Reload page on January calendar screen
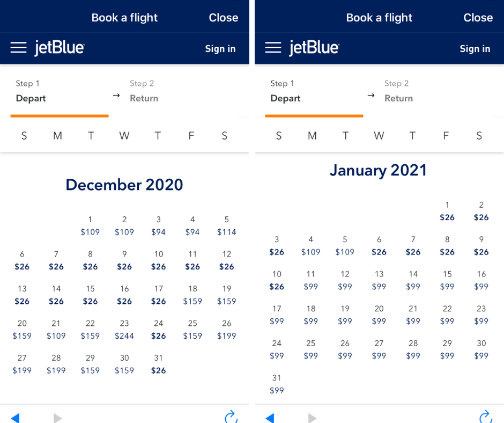The image size is (504, 423). 486,417
